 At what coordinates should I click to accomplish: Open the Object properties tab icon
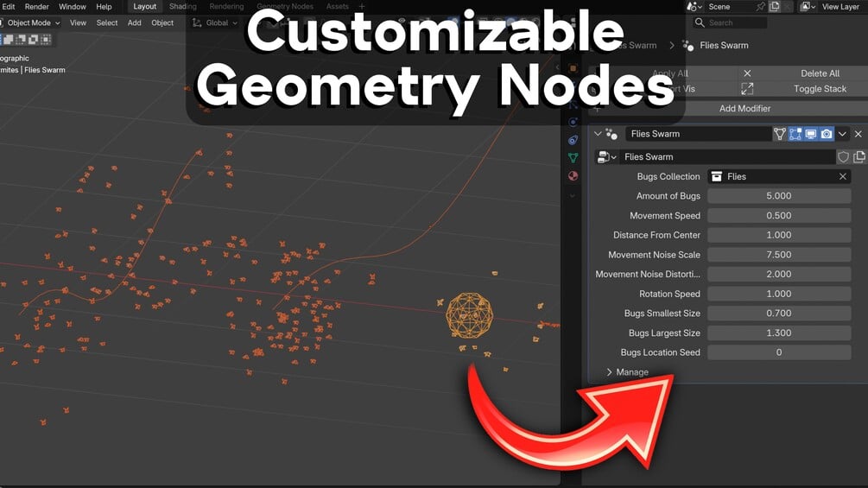tap(573, 68)
